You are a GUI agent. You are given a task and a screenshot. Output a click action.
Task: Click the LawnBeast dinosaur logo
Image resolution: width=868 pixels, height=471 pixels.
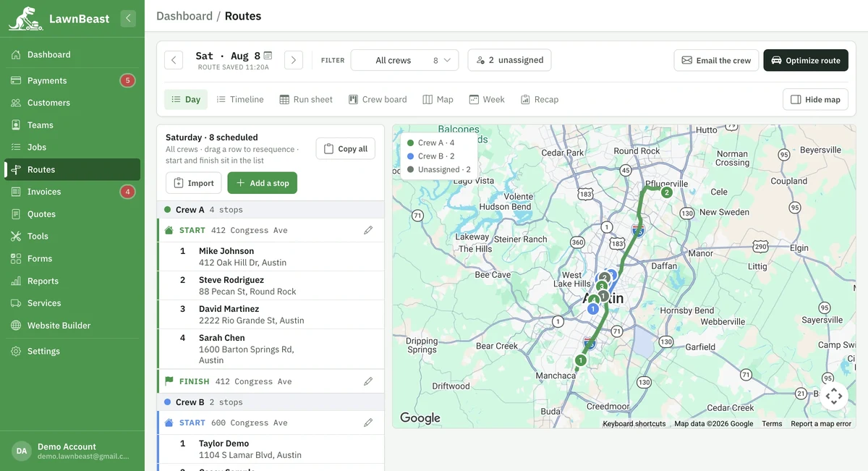(x=26, y=18)
